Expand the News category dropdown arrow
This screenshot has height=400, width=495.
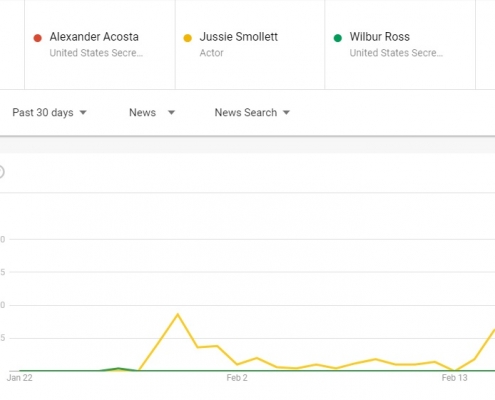click(171, 113)
